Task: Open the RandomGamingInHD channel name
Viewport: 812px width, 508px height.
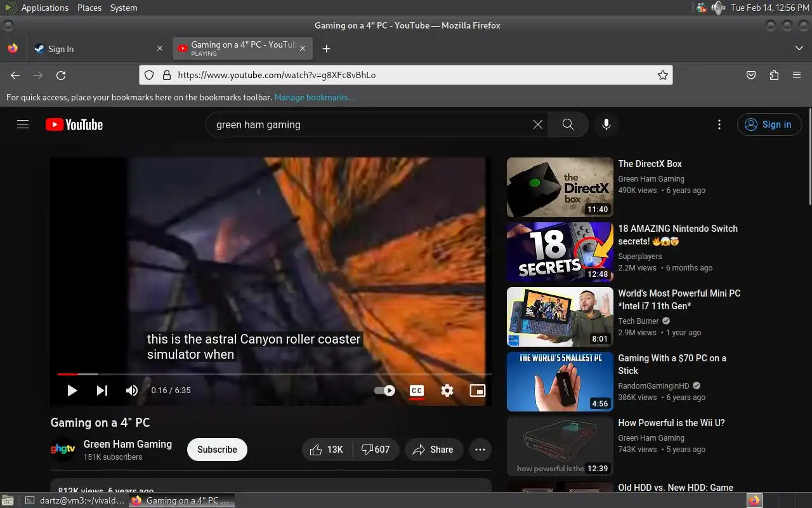Action: tap(654, 386)
